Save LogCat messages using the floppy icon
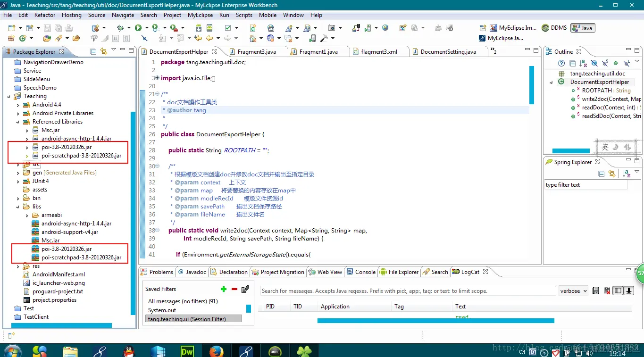The height and width of the screenshot is (357, 644). coord(596,291)
